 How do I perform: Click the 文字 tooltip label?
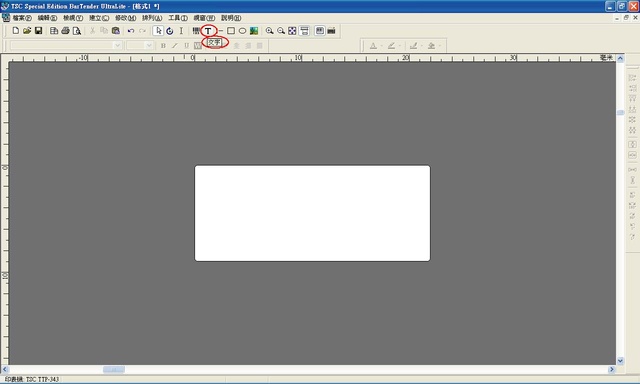(x=214, y=42)
